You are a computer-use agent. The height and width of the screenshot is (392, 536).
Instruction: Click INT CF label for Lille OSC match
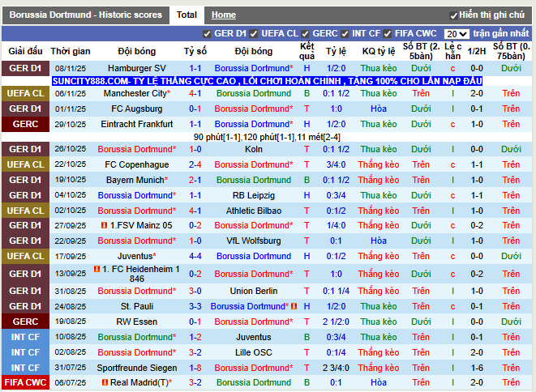click(x=25, y=352)
